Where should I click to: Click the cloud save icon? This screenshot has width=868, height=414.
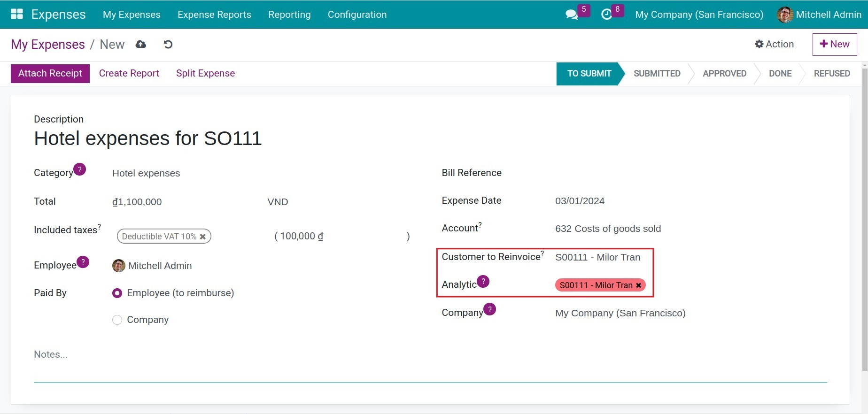[141, 44]
